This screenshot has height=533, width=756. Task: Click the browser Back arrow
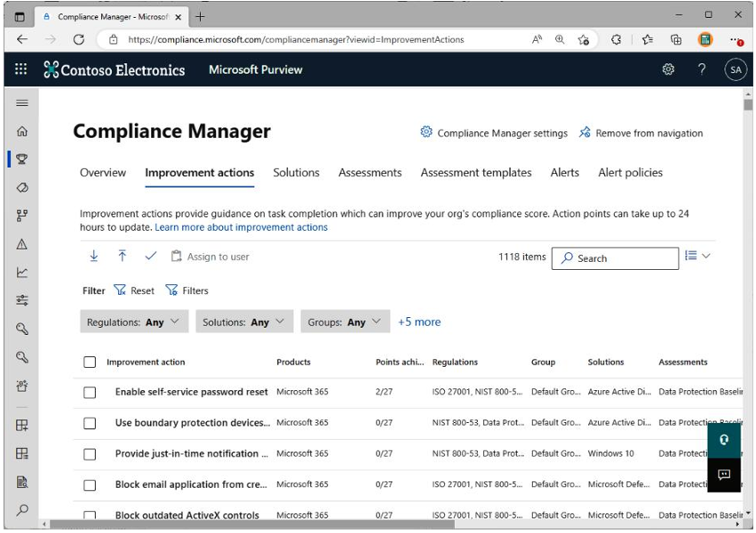click(x=22, y=39)
